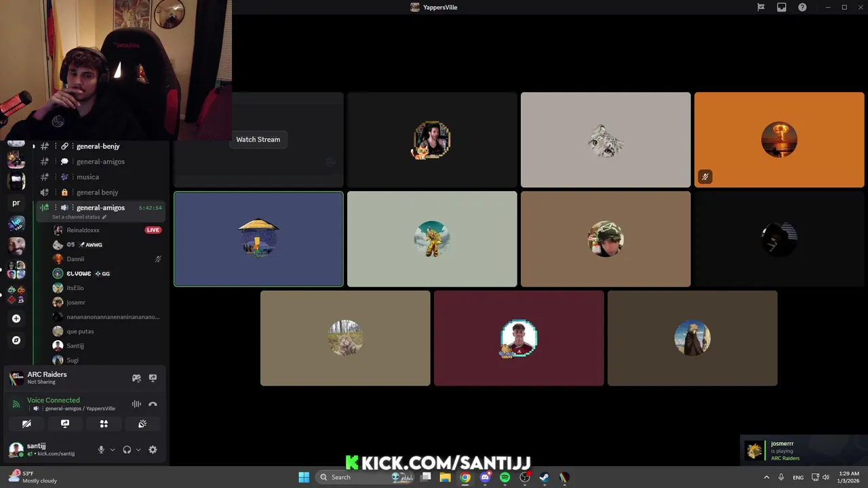Click voice connection signal strength icon
868x488 pixels.
[x=16, y=404]
